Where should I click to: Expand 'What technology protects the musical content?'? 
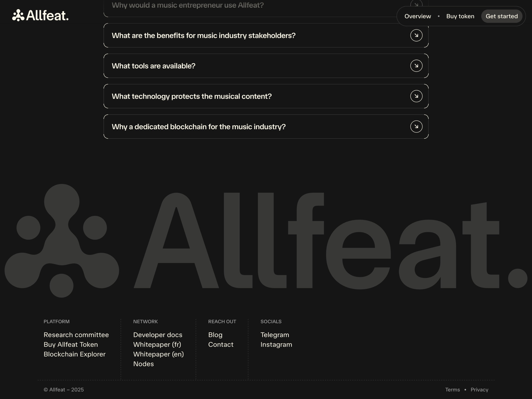[x=192, y=96]
